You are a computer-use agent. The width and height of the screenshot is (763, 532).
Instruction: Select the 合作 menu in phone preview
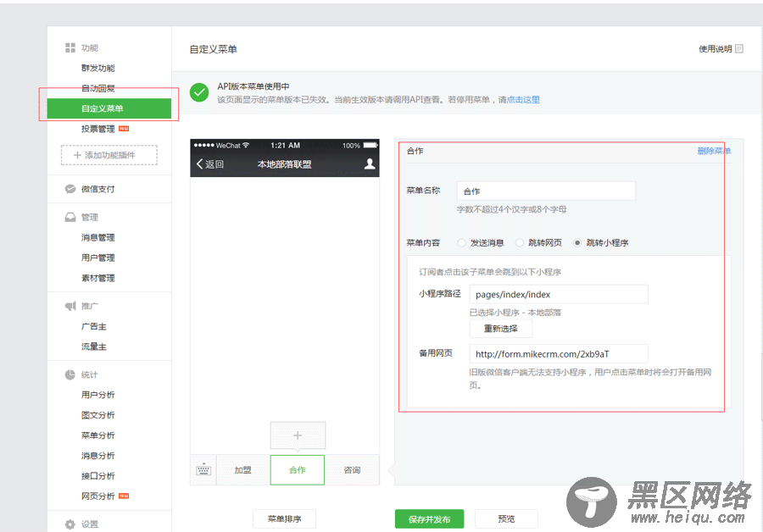(x=298, y=470)
